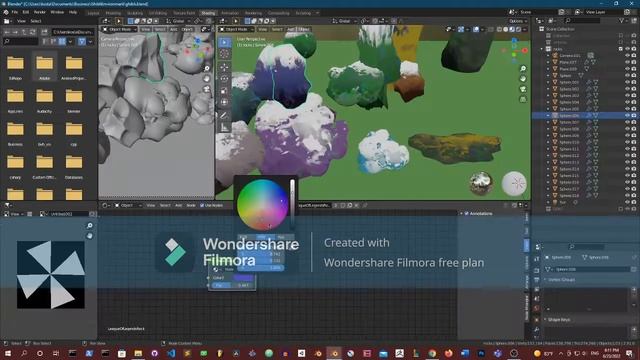Screen dimensions: 640x360
Task: Click the zoom magnifier in right viewport
Action: [523, 69]
